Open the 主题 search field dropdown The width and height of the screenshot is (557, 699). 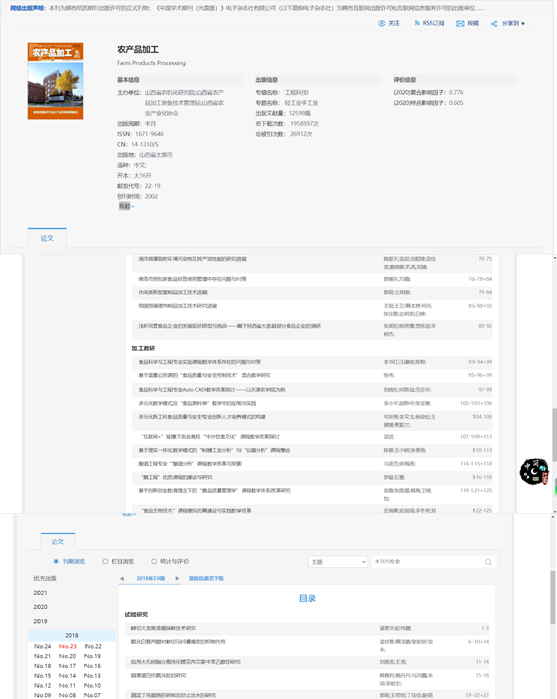pyautogui.click(x=338, y=562)
